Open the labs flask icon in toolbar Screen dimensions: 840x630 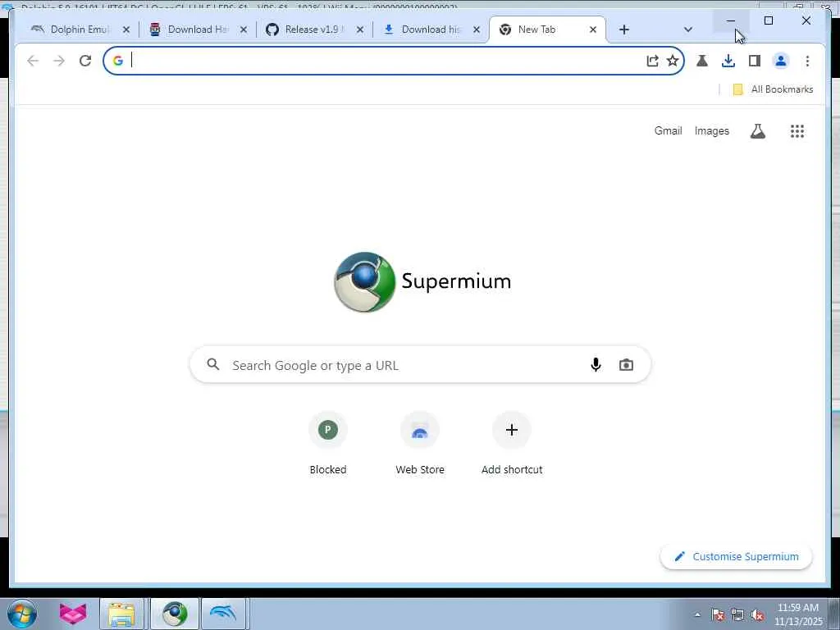coord(702,61)
